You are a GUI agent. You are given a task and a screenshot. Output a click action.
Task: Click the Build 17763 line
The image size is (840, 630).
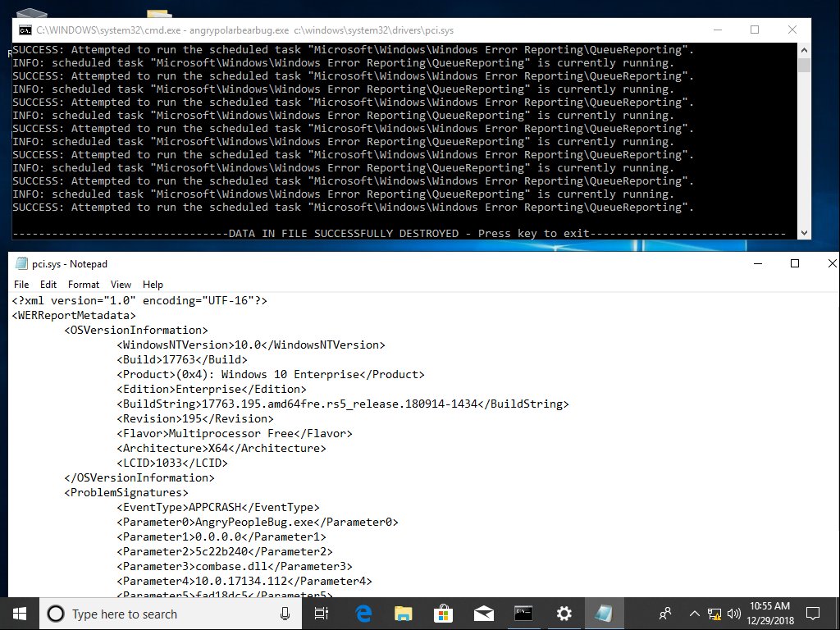[x=182, y=360]
